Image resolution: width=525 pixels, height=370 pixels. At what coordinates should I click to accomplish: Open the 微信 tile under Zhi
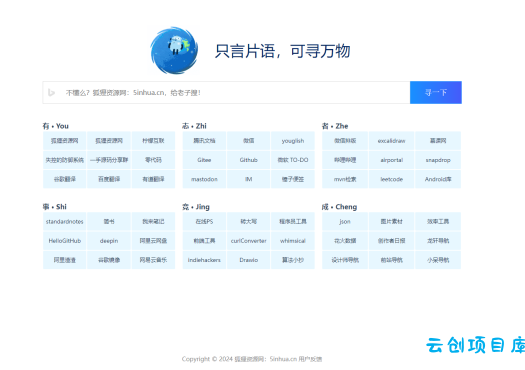248,141
